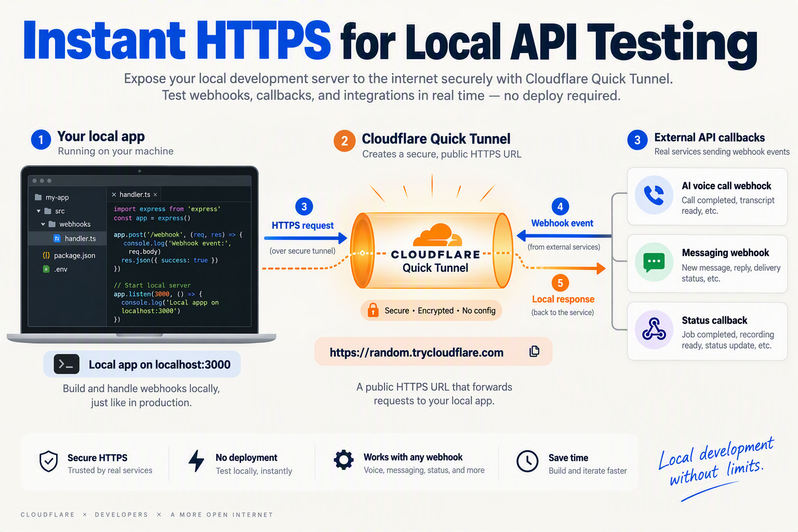Click the HTTPS request label

(302, 225)
